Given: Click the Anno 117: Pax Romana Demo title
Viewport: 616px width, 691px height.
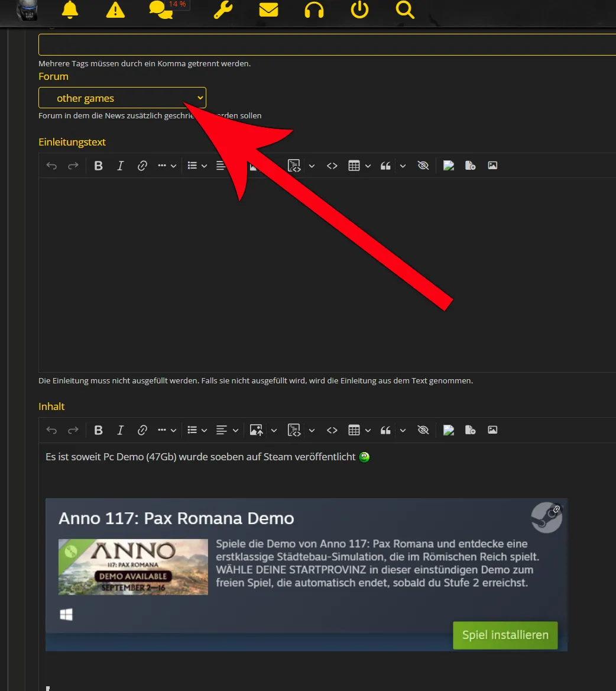Looking at the screenshot, I should [x=176, y=519].
